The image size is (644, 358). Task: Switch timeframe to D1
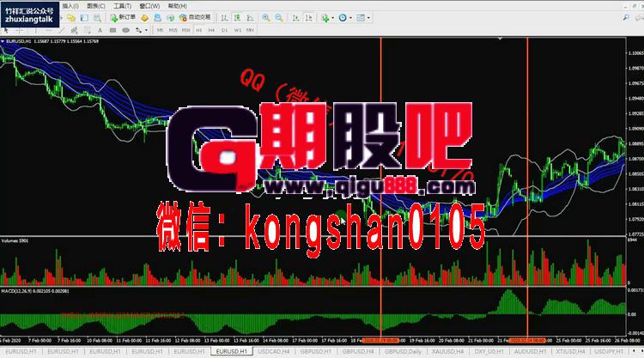225,30
